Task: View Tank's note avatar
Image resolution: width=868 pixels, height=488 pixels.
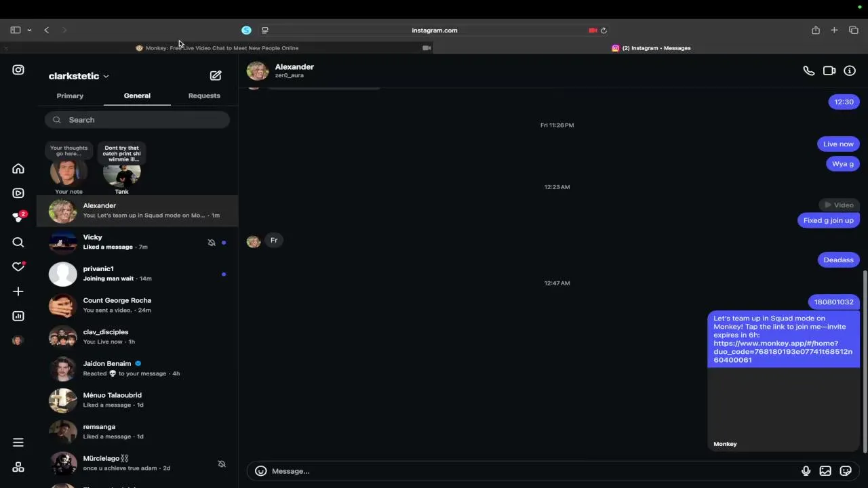Action: point(121,174)
